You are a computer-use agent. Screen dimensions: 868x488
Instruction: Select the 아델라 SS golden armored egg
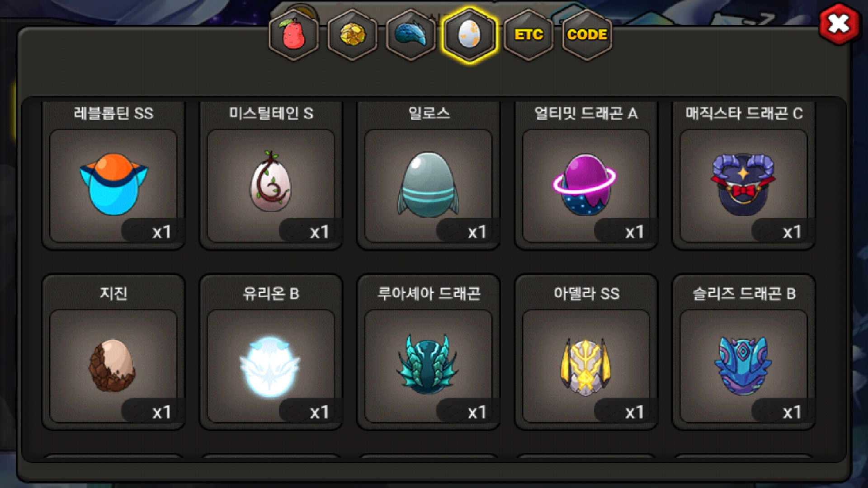tap(586, 366)
